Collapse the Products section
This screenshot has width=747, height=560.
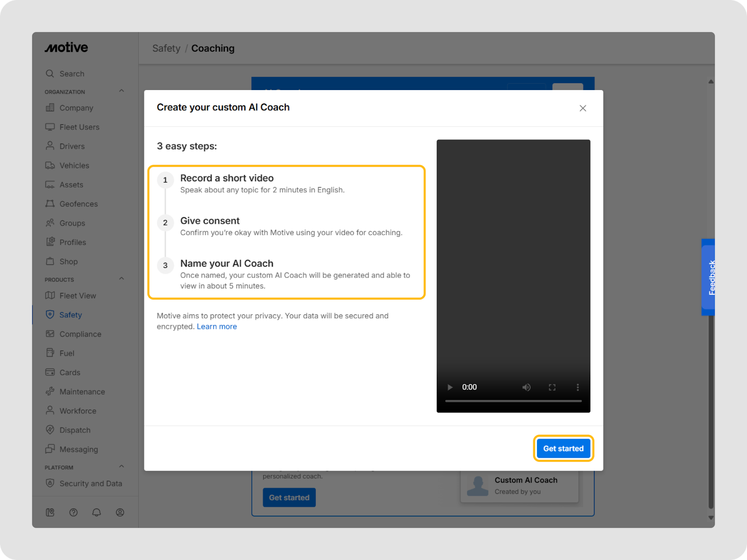(x=121, y=279)
